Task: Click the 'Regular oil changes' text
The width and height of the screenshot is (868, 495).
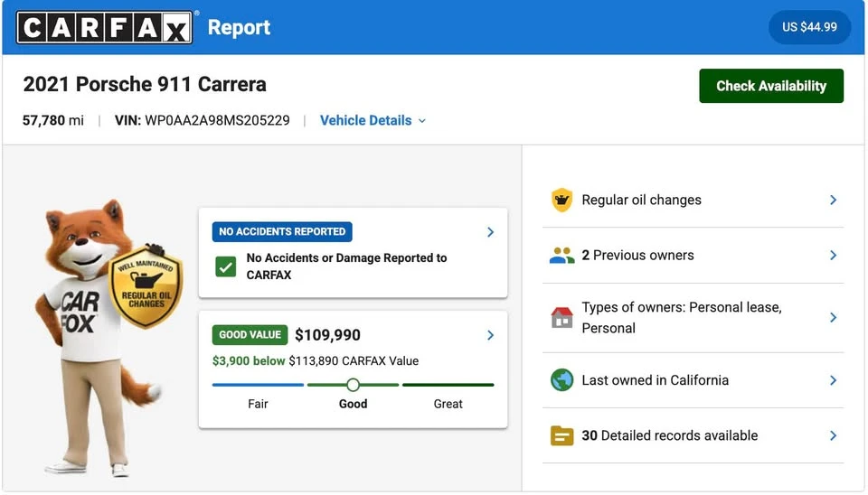Action: 641,200
